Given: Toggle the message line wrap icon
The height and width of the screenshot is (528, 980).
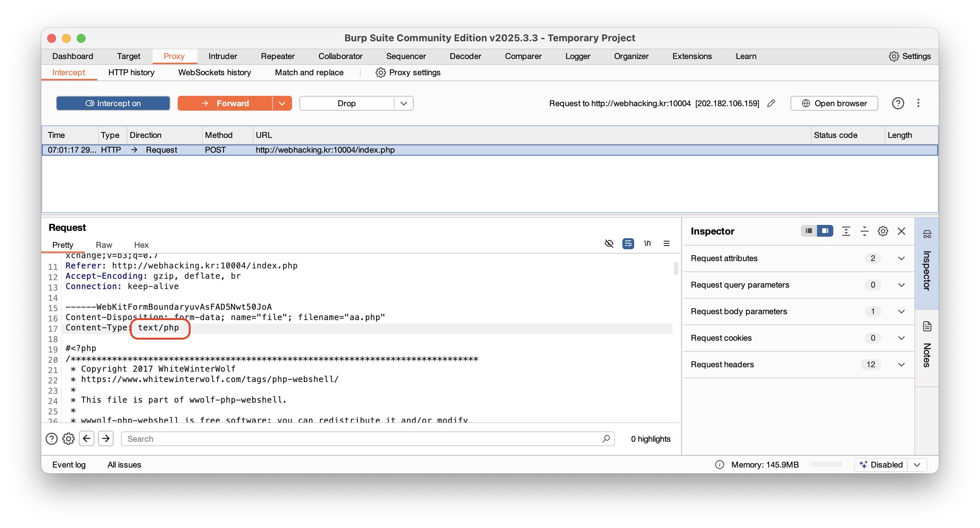Looking at the screenshot, I should [628, 243].
